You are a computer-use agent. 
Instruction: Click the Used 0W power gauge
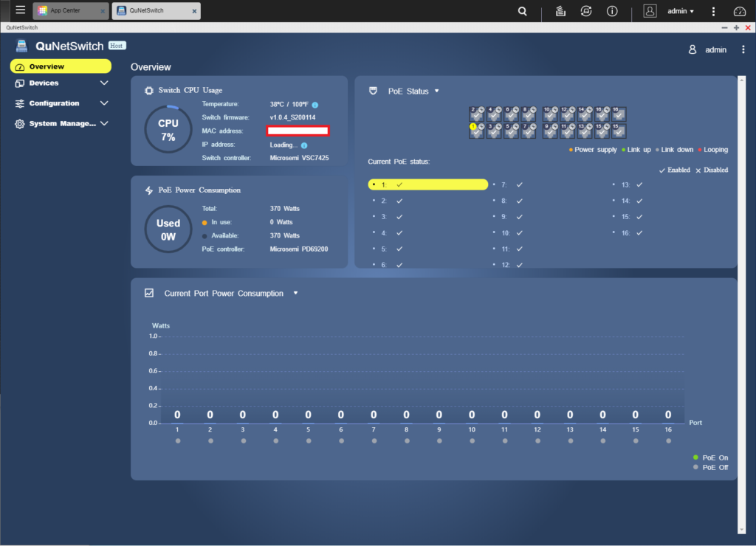click(x=168, y=229)
